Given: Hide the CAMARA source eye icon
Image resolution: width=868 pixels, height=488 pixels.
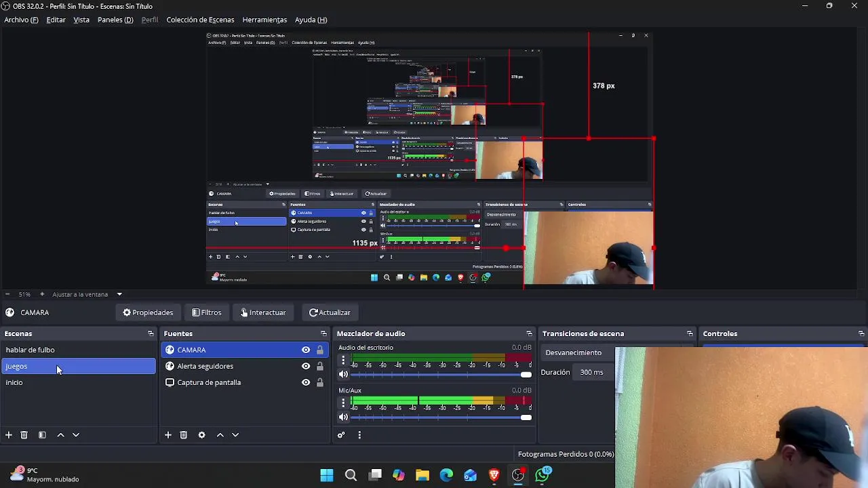Looking at the screenshot, I should (x=306, y=350).
